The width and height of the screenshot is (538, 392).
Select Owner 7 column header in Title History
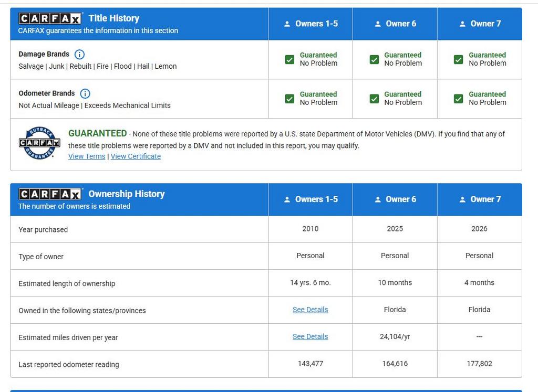coord(480,24)
